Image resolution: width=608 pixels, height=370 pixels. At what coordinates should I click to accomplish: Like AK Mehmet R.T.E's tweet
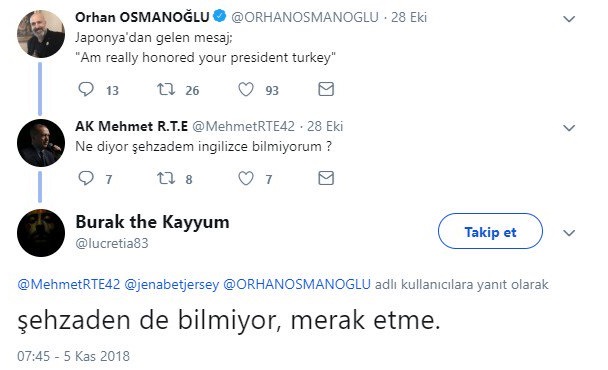coord(246,178)
